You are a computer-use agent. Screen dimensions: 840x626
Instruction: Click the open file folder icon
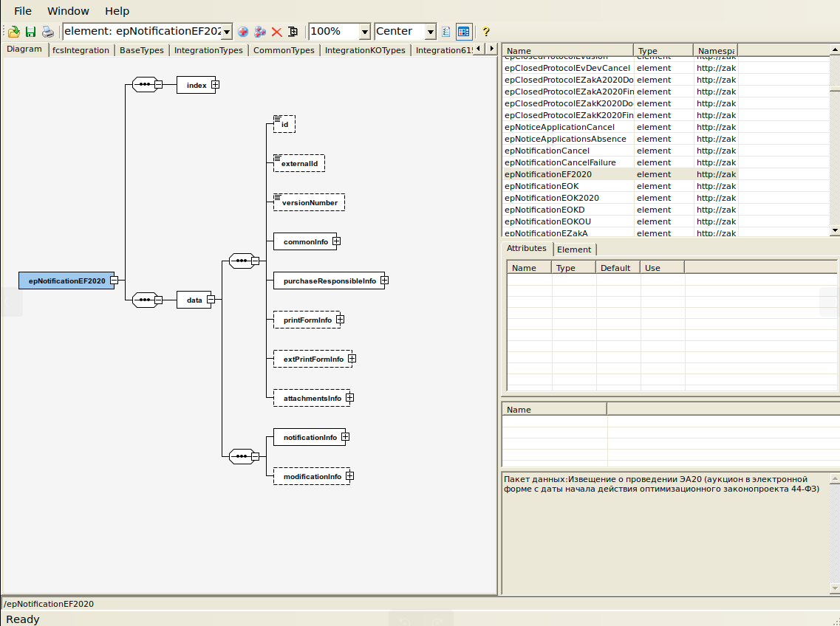14,32
